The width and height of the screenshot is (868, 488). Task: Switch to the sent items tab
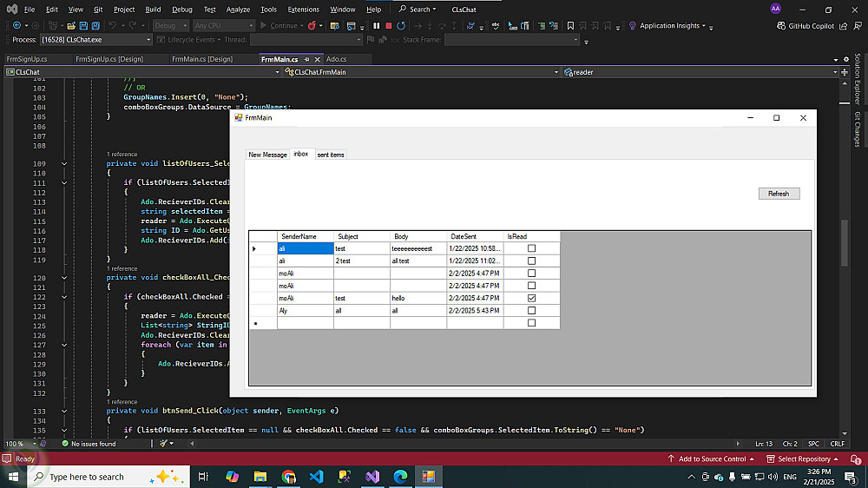pyautogui.click(x=331, y=155)
